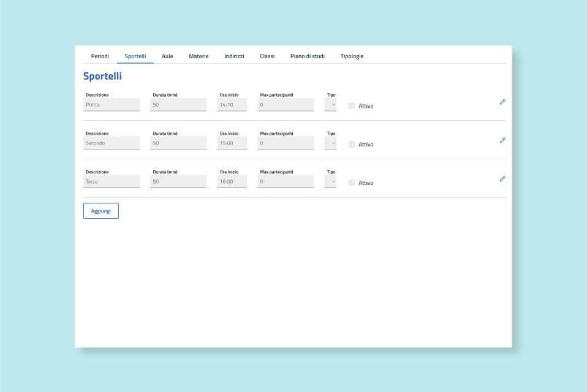587x392 pixels.
Task: Click the Descrizione field containing Secondo
Action: pos(112,143)
